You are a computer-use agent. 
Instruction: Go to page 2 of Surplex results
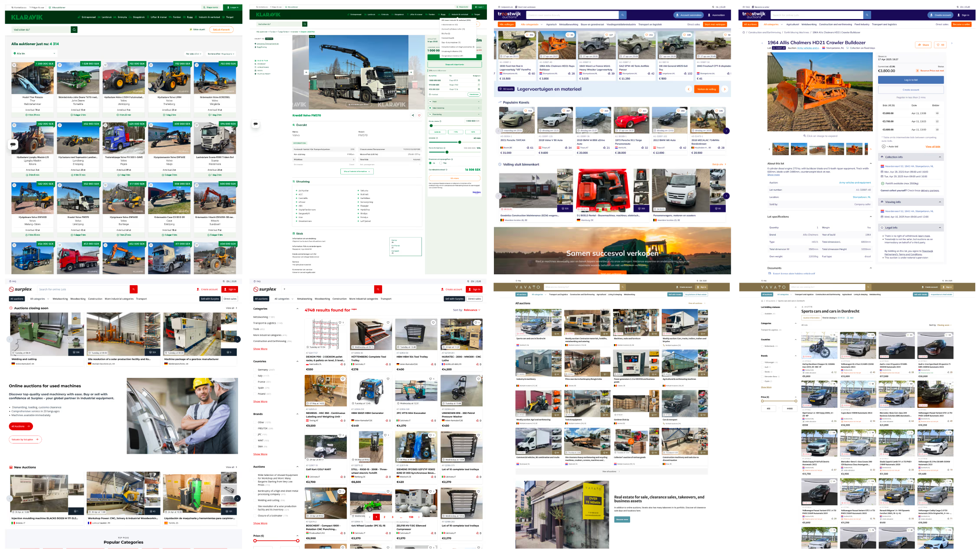pos(384,517)
